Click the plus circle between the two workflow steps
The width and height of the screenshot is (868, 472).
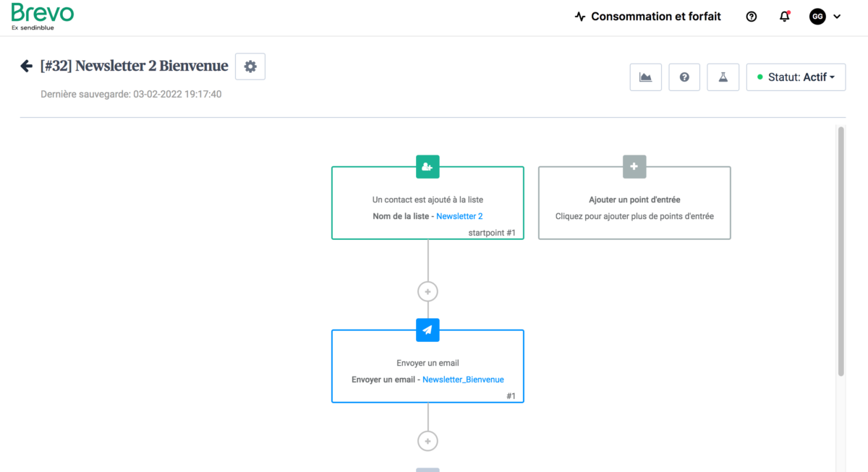click(427, 291)
